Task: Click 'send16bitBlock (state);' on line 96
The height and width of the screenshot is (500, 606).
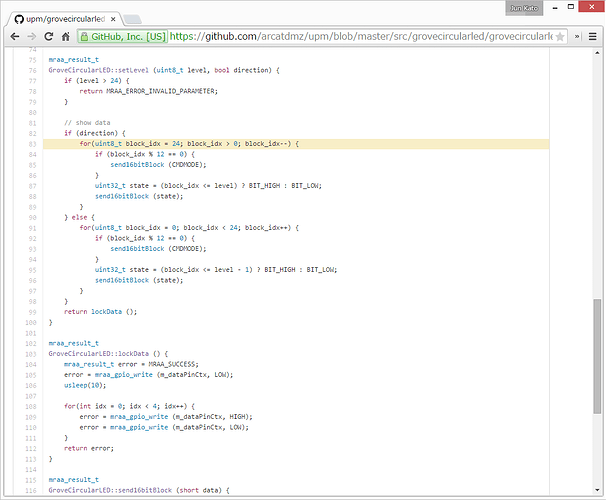Action: coord(139,281)
